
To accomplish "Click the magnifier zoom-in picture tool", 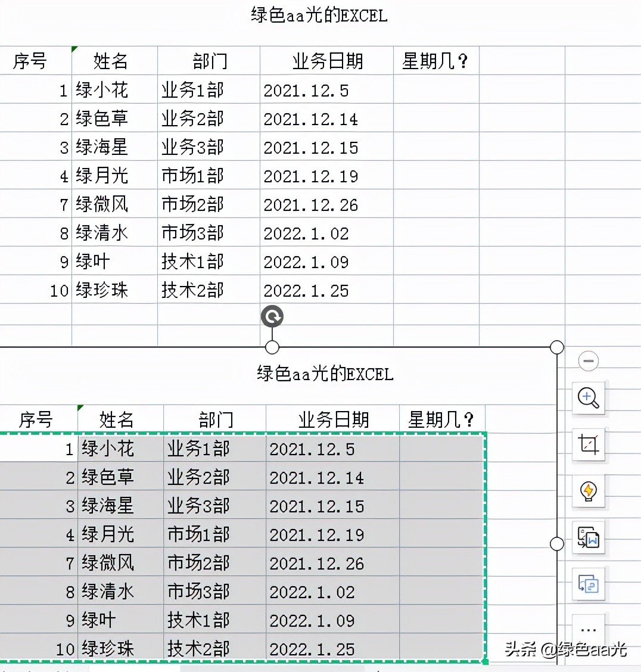I will tap(589, 398).
